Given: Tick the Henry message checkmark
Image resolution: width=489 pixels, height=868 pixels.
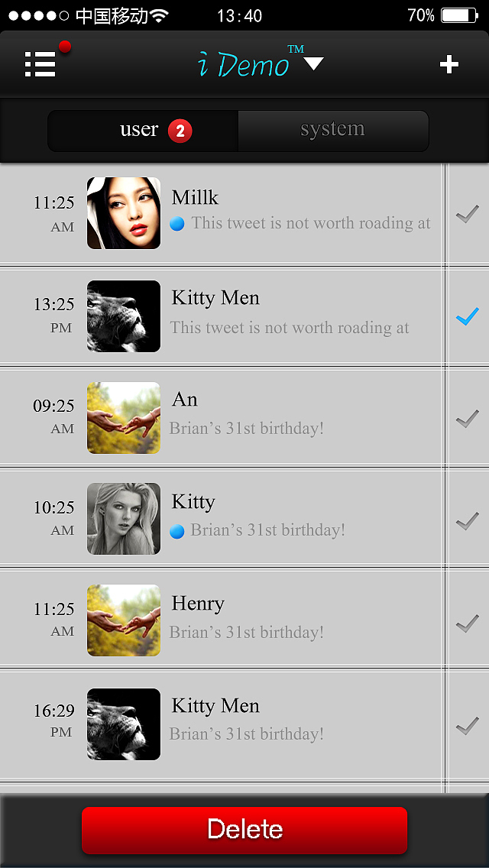Looking at the screenshot, I should [468, 623].
